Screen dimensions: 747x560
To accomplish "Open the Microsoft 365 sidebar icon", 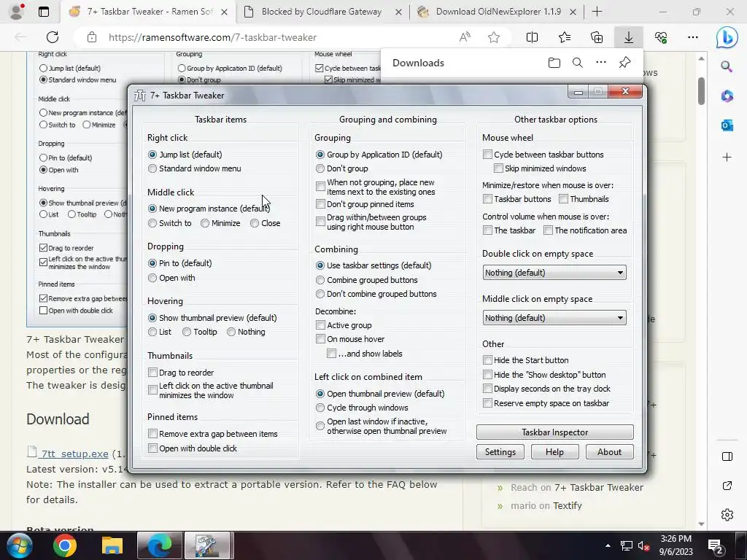I will coord(727,96).
